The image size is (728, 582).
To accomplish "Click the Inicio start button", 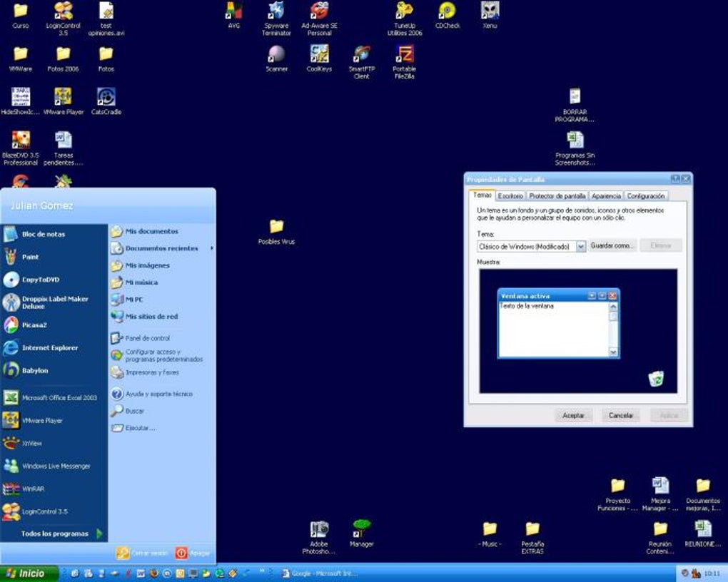I will coord(30,573).
